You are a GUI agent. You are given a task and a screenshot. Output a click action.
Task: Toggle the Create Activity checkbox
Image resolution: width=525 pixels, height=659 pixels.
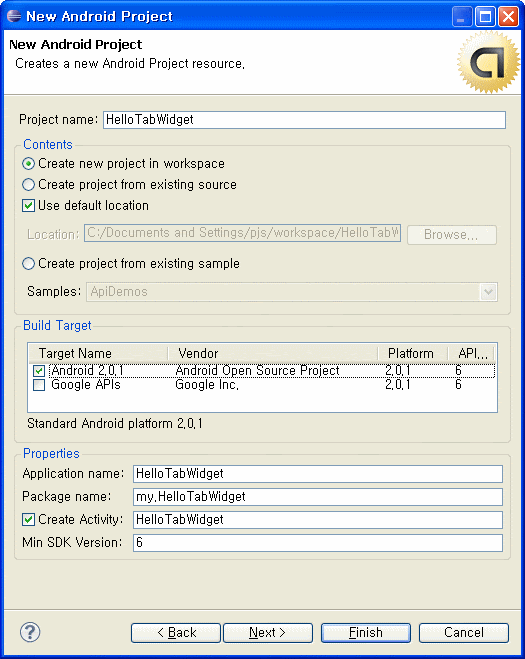[x=29, y=519]
